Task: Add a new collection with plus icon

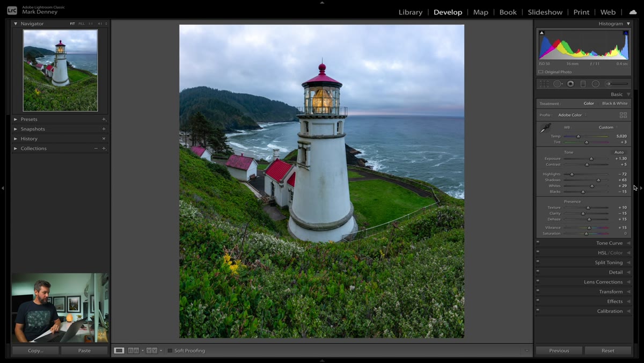Action: tap(104, 148)
